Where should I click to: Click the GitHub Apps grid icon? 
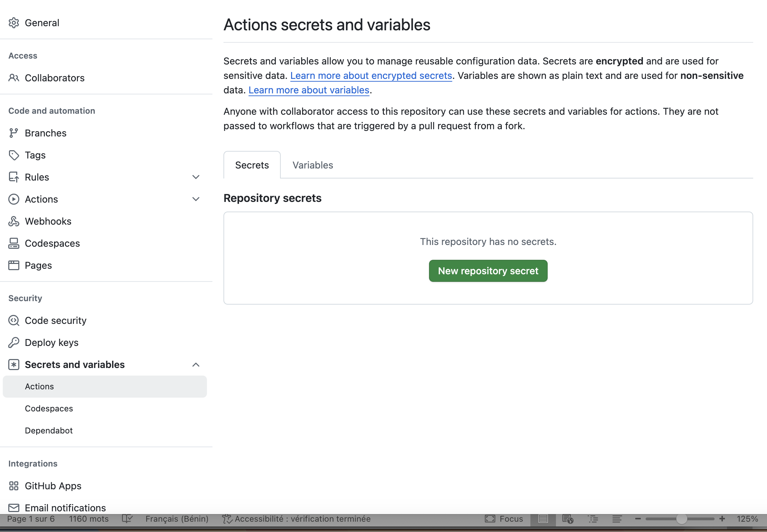click(13, 486)
